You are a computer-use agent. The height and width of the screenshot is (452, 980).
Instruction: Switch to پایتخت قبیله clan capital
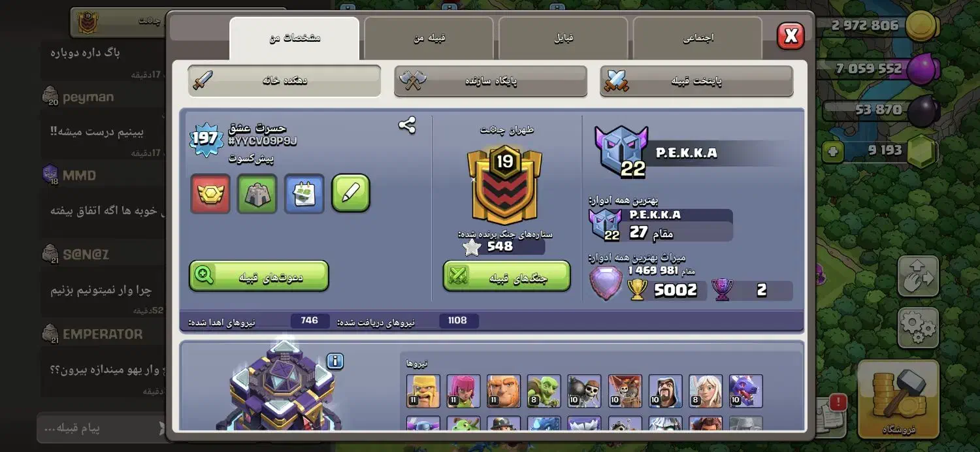click(x=696, y=81)
